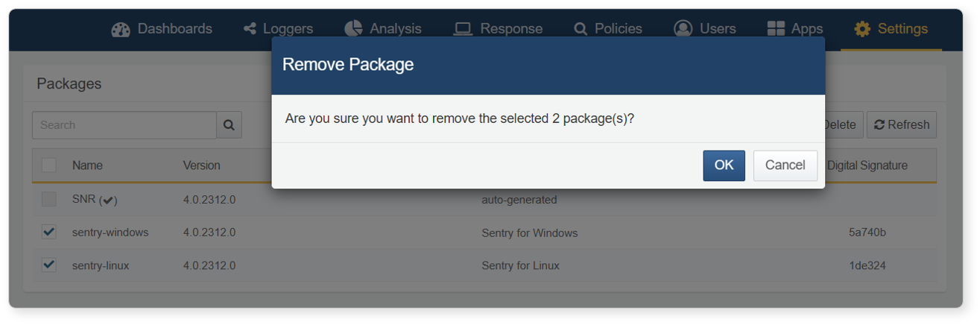
Task: Toggle the select-all checkbox in table header
Action: point(49,165)
